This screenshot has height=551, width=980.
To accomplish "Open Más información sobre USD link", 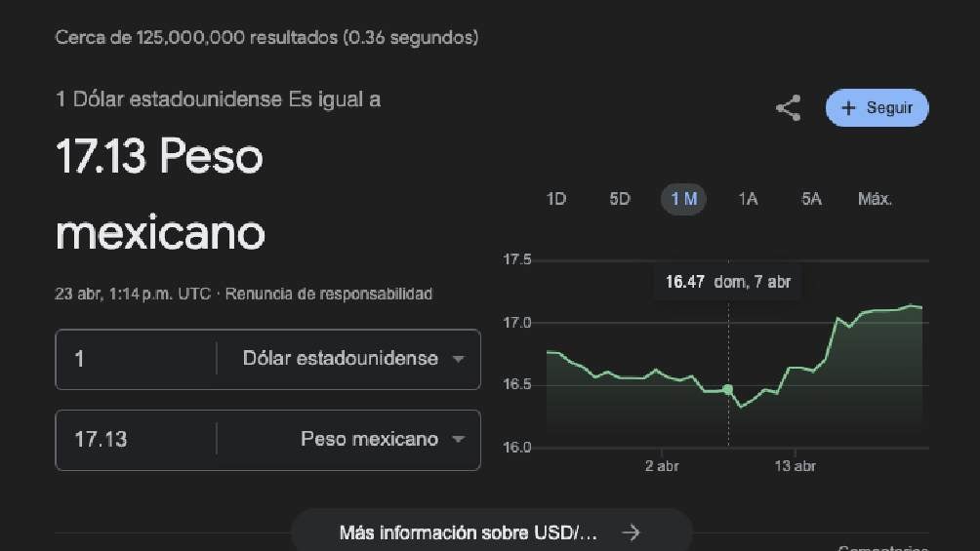I will [469, 532].
